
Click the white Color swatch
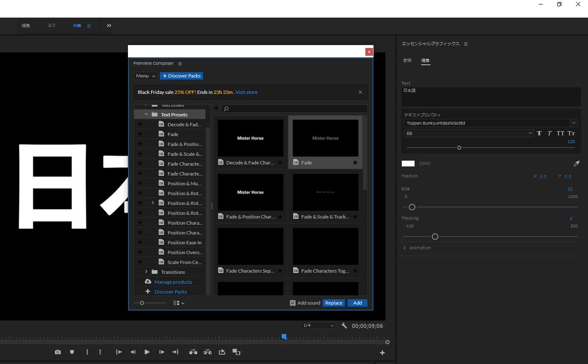point(408,164)
